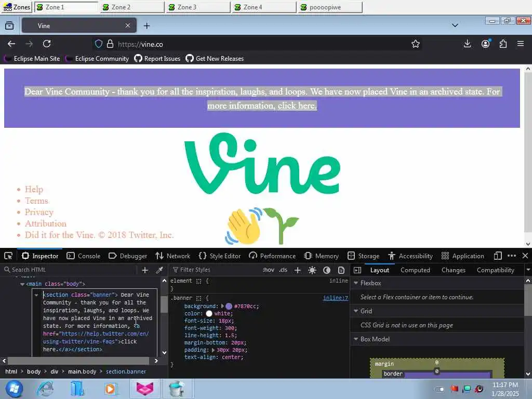Open the Accessibility panel
The width and height of the screenshot is (532, 399).
tap(411, 256)
